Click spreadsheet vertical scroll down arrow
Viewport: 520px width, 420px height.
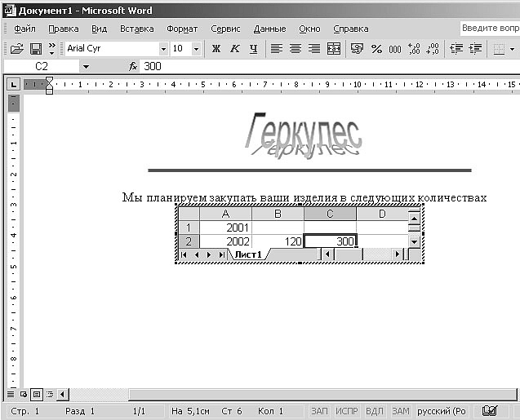point(414,241)
